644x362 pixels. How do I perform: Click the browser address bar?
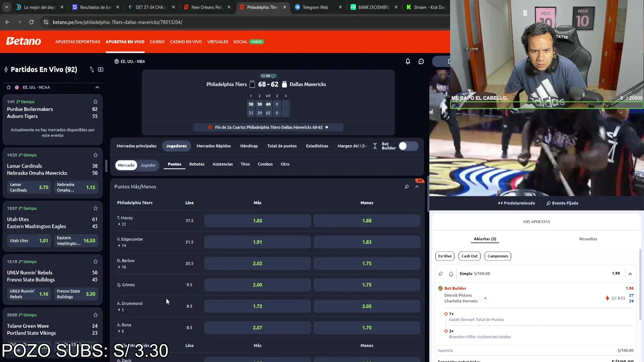coord(242,22)
